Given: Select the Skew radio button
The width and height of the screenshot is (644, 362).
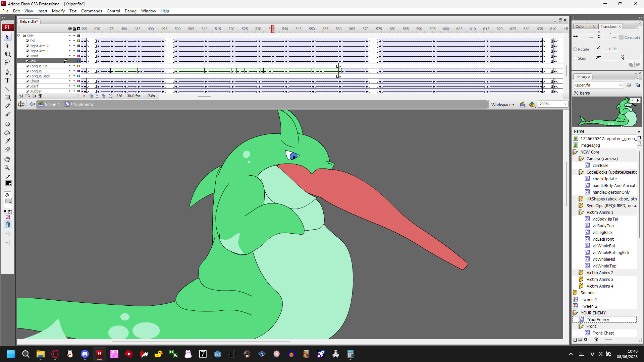Looking at the screenshot, I should (575, 58).
